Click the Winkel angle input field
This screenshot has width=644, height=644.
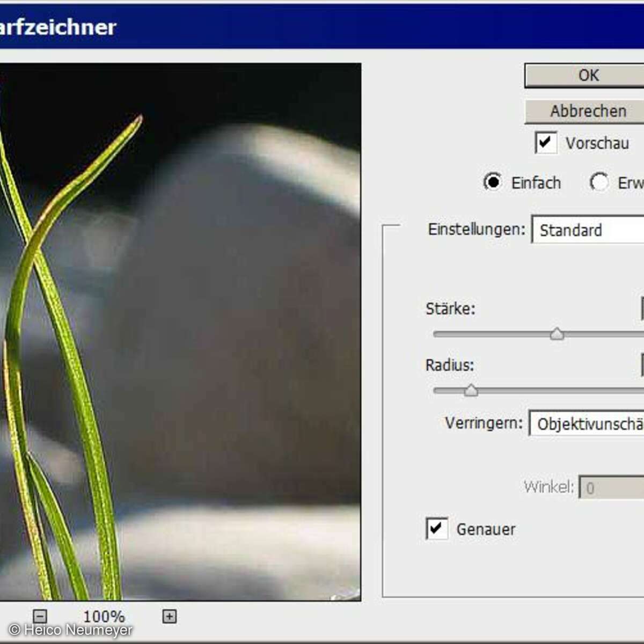pyautogui.click(x=612, y=488)
